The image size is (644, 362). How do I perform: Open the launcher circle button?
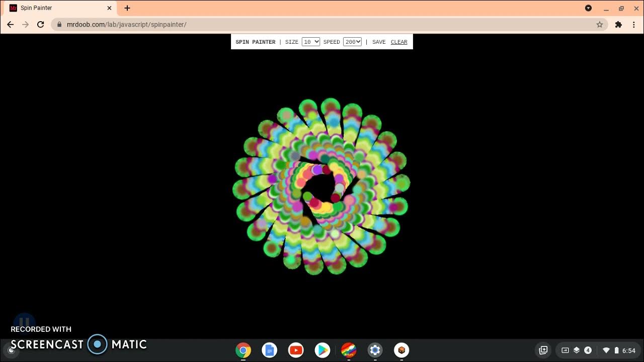click(x=11, y=350)
